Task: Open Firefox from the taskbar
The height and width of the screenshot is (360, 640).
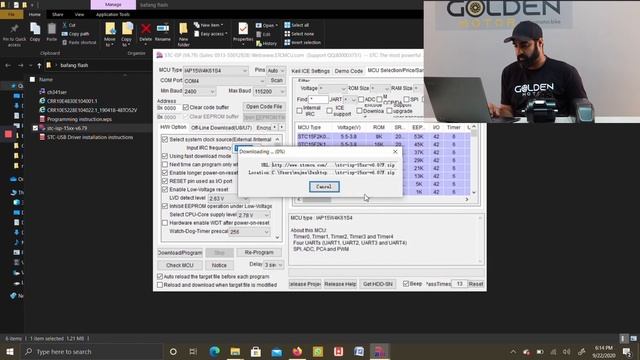Action: (x=297, y=351)
